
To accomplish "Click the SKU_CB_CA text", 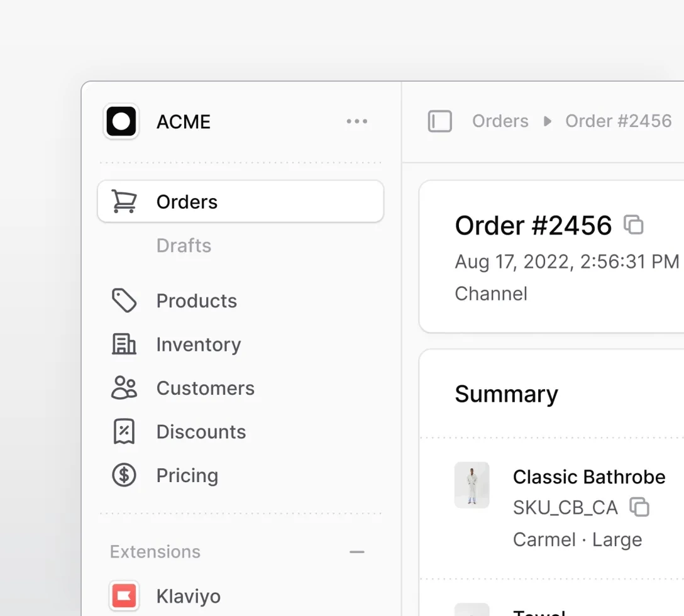I will pos(565,507).
